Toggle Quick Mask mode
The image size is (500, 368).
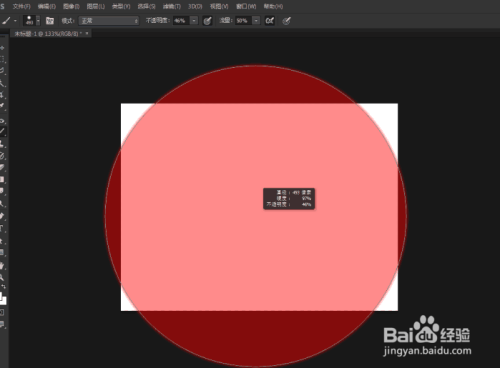pyautogui.click(x=2, y=312)
